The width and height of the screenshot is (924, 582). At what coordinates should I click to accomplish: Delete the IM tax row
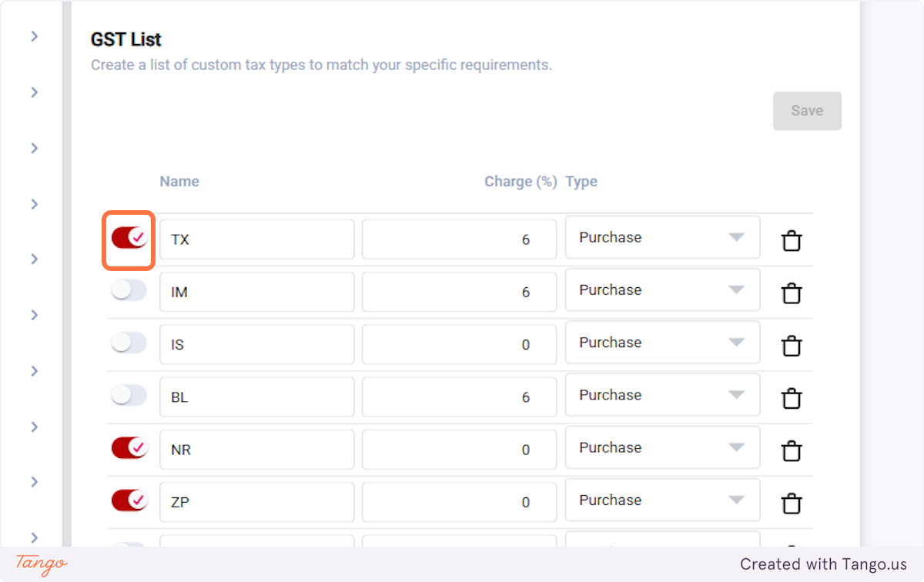click(x=792, y=293)
